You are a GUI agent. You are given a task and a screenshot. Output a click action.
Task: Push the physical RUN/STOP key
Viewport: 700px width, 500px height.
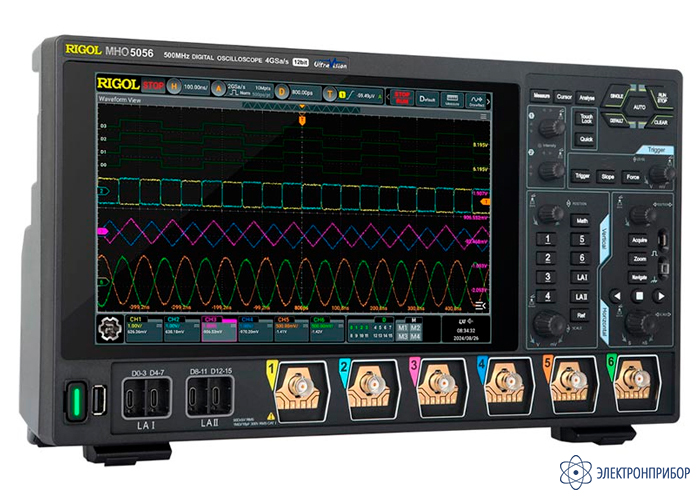[x=661, y=98]
